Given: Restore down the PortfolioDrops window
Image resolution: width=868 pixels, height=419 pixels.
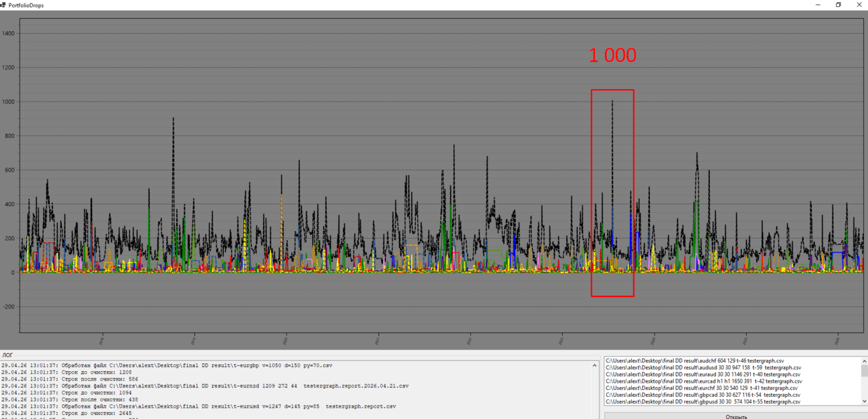Looking at the screenshot, I should [838, 5].
